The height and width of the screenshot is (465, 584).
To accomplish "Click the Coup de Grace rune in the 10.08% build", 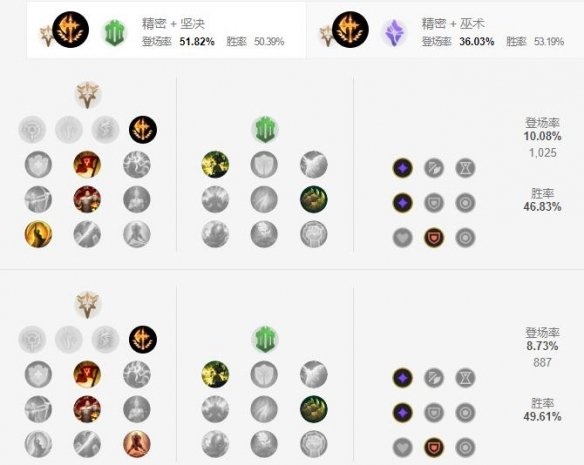I will 38,234.
